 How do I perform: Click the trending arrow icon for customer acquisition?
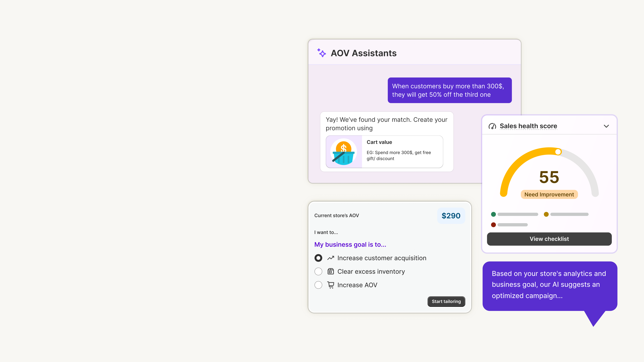click(x=331, y=258)
